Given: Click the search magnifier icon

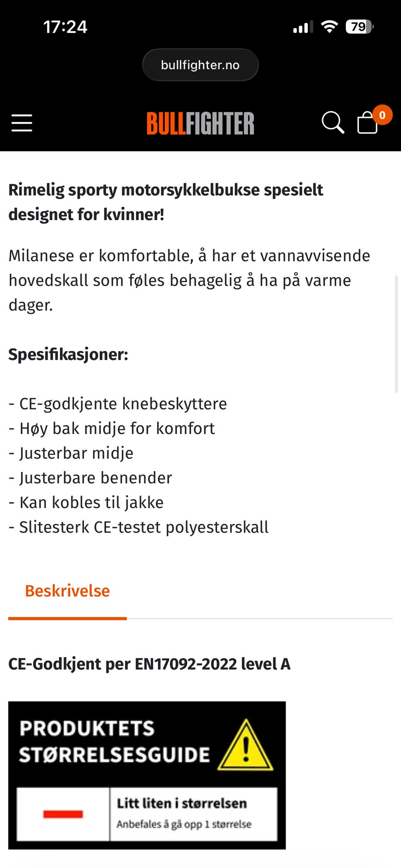Looking at the screenshot, I should tap(333, 122).
